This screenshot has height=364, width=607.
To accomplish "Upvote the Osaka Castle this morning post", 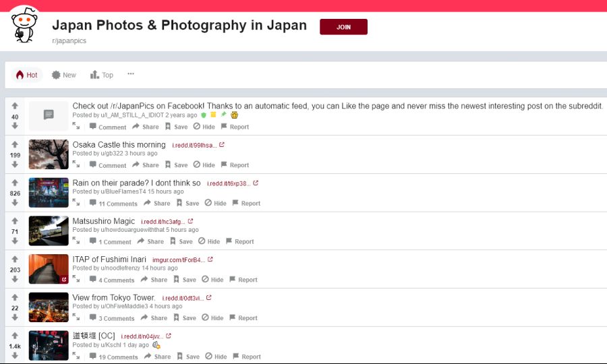I will (x=15, y=144).
